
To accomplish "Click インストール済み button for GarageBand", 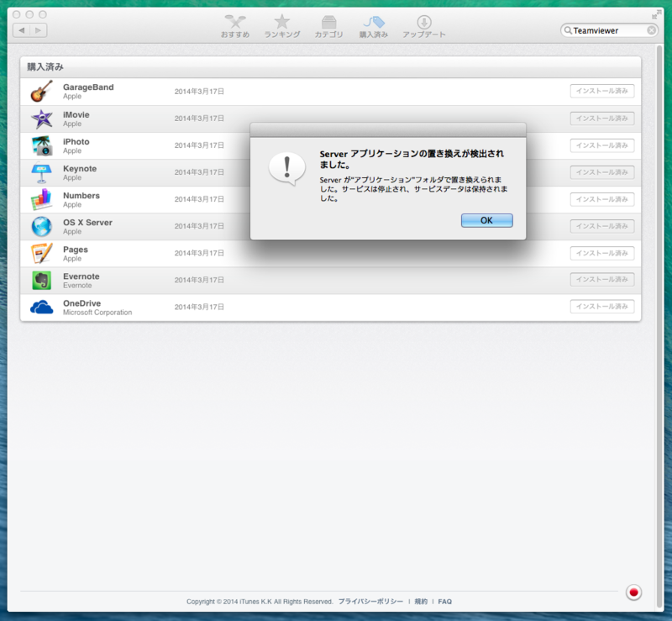I will [x=602, y=91].
